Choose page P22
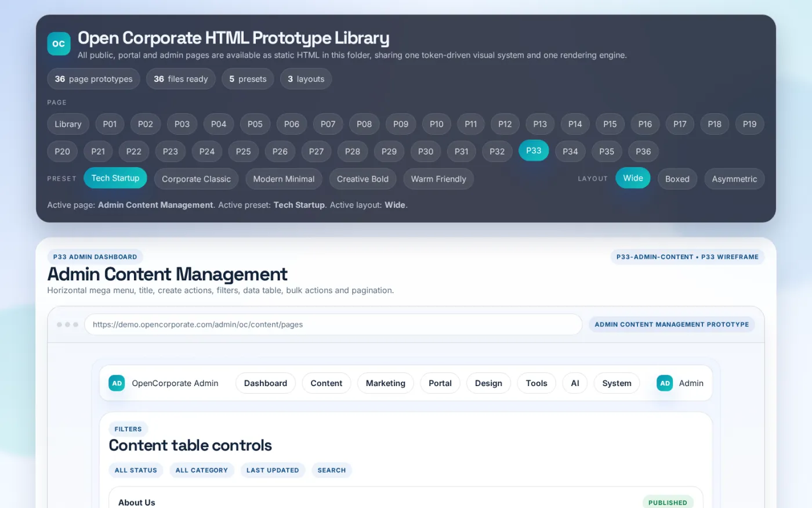Image resolution: width=812 pixels, height=508 pixels. click(134, 151)
